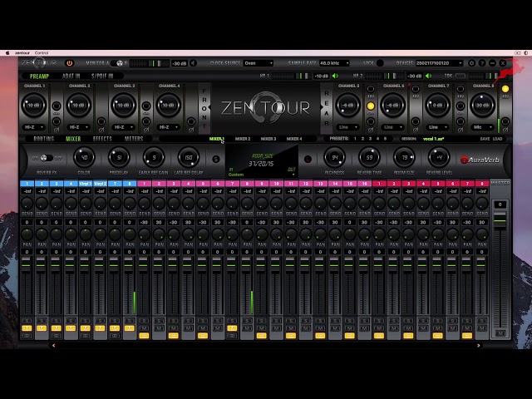Open settings gear in the top bar

(471, 63)
